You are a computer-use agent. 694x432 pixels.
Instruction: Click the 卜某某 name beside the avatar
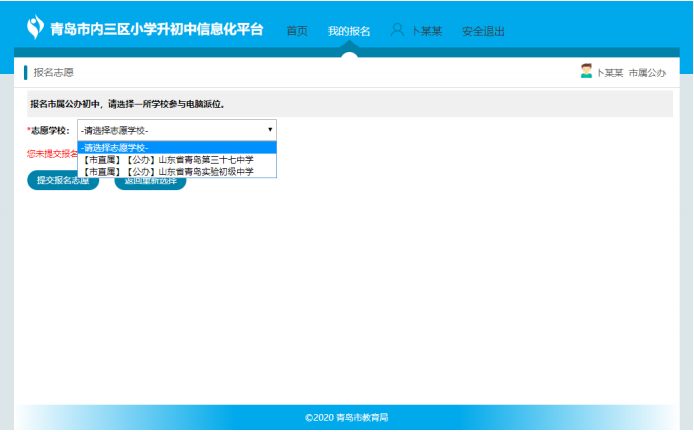609,73
